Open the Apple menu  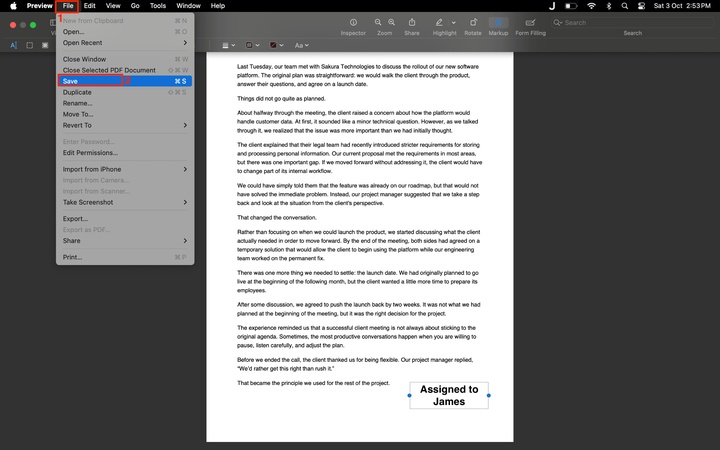[x=13, y=6]
